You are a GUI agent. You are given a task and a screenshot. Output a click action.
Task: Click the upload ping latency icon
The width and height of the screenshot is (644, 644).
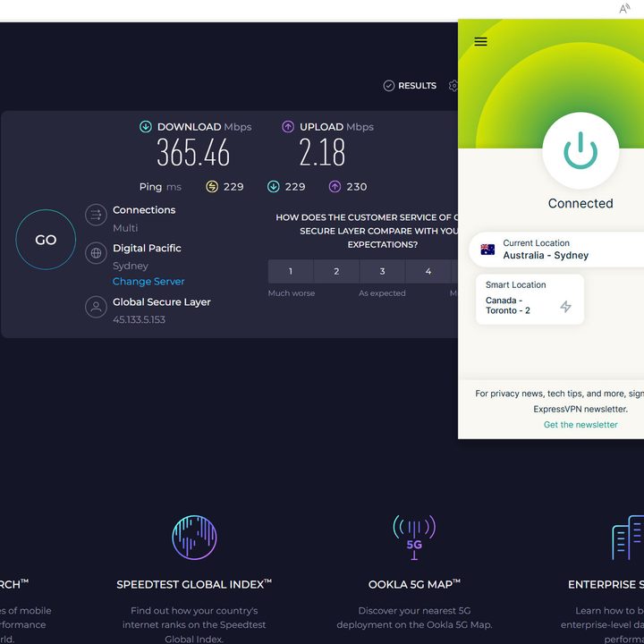[x=335, y=186]
